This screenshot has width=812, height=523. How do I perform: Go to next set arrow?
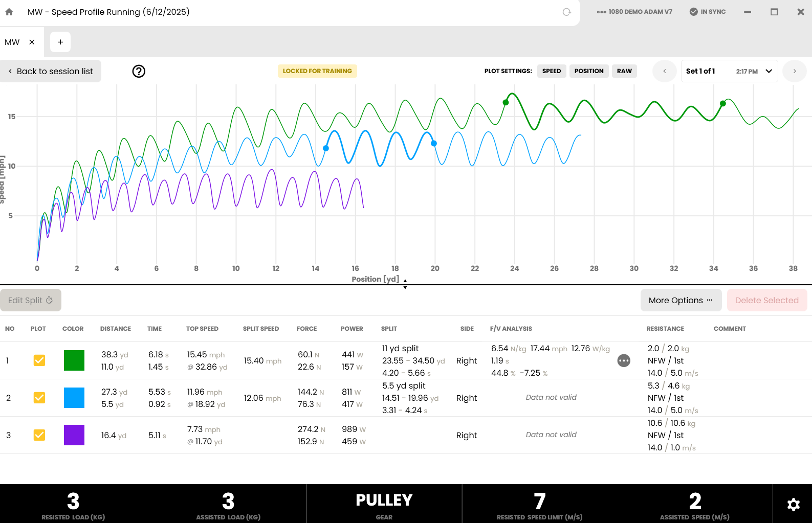795,71
